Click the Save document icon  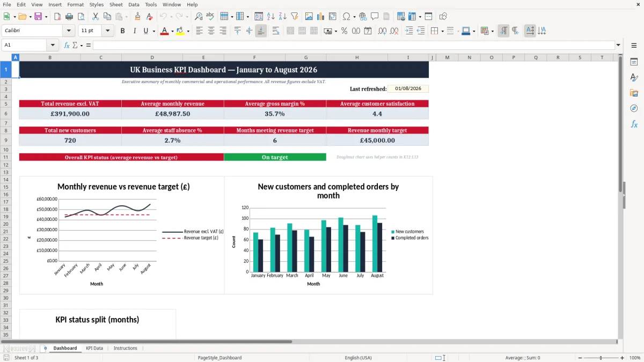[38, 17]
